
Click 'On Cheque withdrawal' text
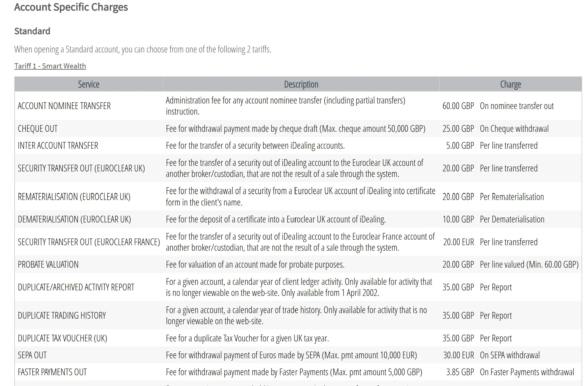tap(514, 129)
